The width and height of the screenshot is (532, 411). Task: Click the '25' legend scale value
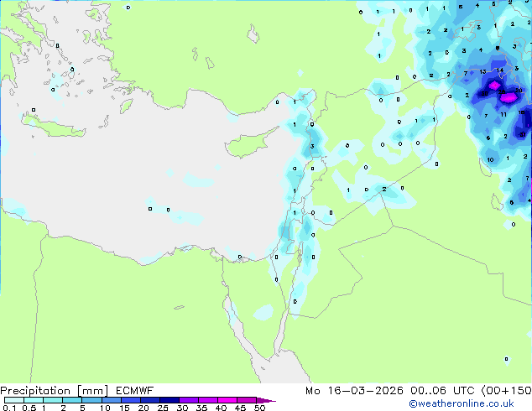tap(163, 408)
